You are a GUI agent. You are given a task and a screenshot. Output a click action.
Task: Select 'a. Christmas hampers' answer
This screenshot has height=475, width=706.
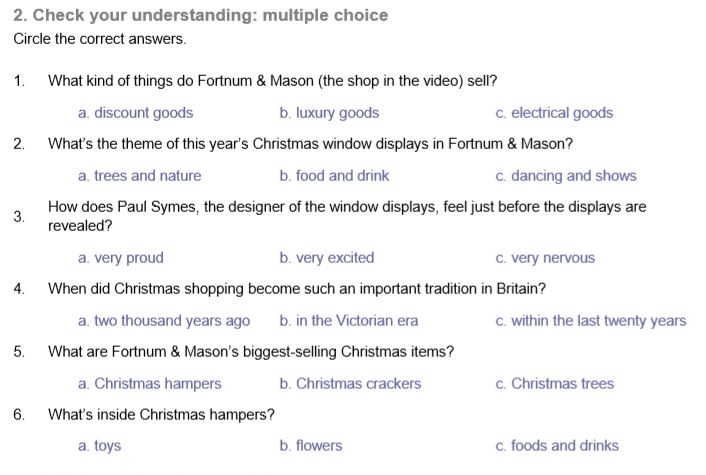coord(150,384)
